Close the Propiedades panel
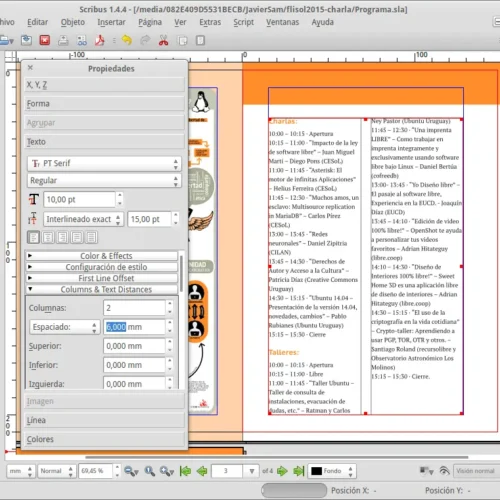500x500 pixels. pos(30,68)
